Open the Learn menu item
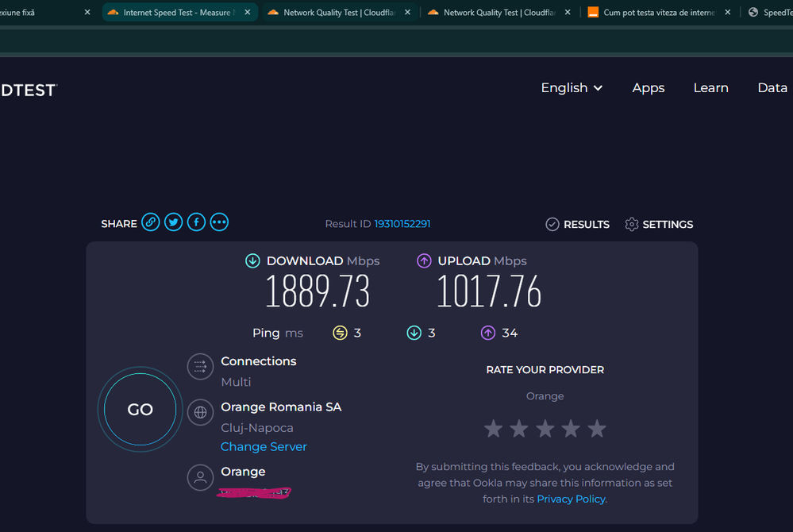Screen dimensions: 793x532 (x=711, y=88)
